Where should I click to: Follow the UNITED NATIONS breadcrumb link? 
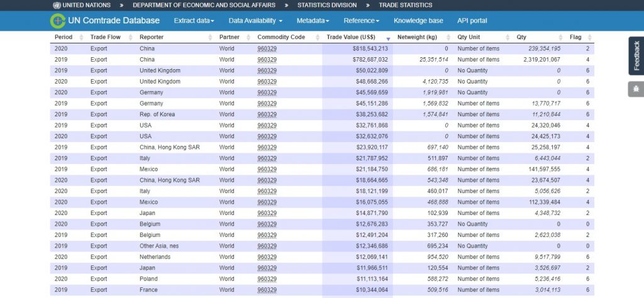click(x=86, y=5)
